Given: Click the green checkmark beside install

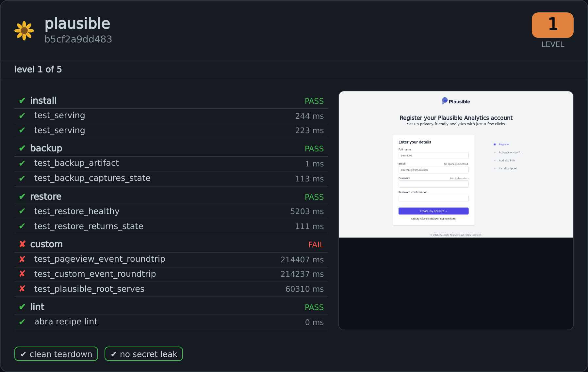Looking at the screenshot, I should pyautogui.click(x=22, y=101).
